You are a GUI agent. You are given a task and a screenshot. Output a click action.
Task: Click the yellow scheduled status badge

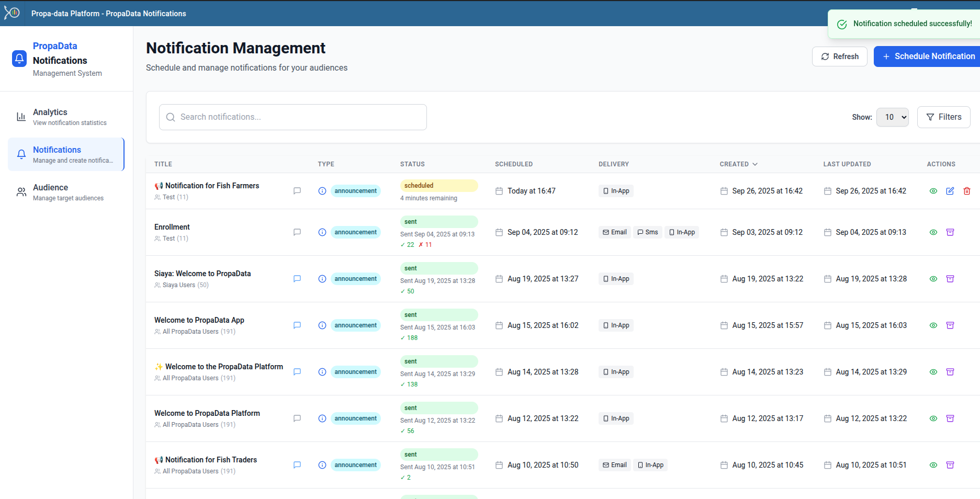(x=438, y=186)
